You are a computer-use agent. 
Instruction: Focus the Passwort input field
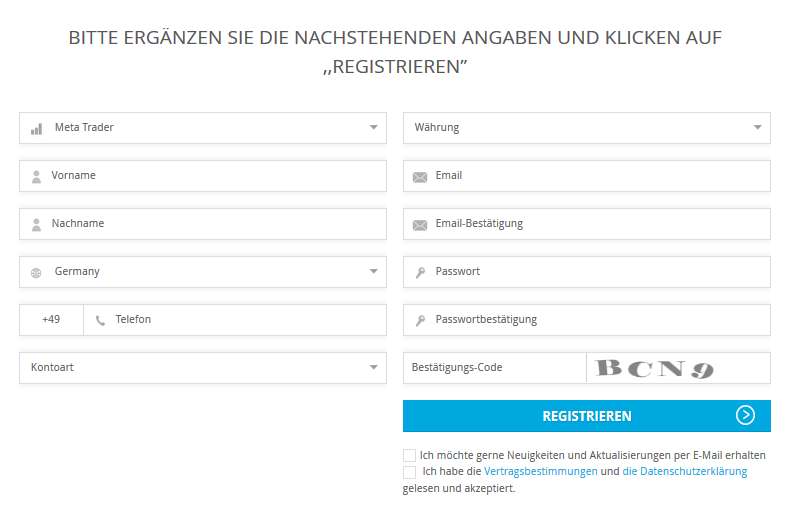[587, 272]
